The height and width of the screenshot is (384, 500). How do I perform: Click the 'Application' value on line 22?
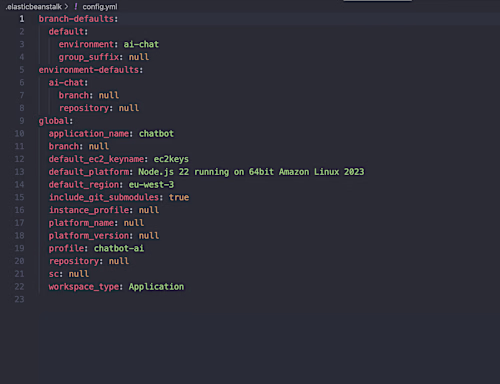tap(156, 287)
